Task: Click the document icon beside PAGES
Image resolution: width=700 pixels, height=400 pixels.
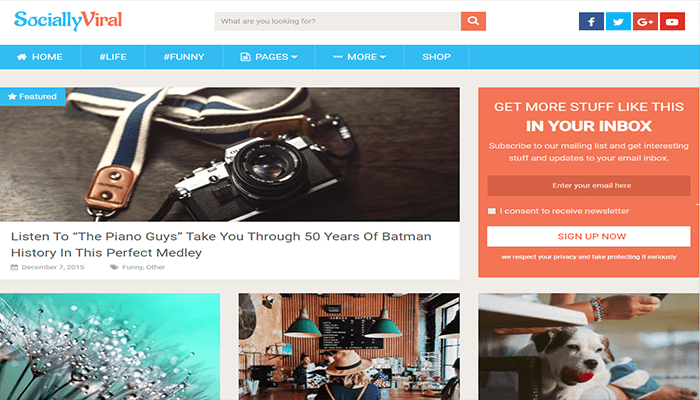Action: [x=245, y=57]
